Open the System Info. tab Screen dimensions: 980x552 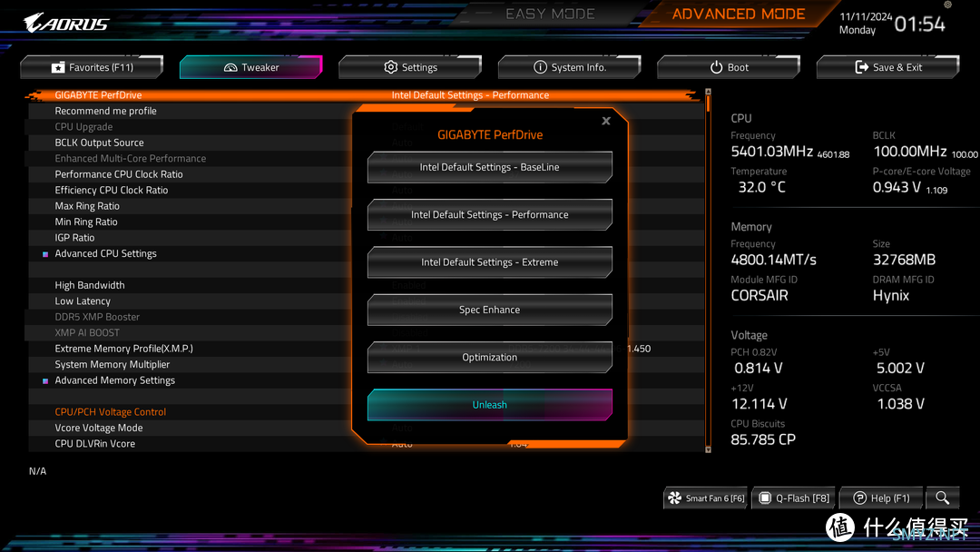(x=569, y=67)
